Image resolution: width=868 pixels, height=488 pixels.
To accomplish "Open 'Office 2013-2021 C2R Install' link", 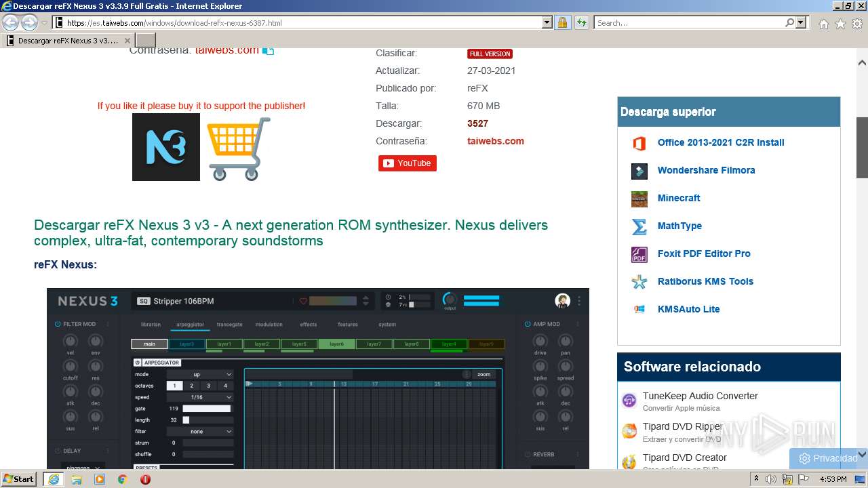I will coord(721,142).
